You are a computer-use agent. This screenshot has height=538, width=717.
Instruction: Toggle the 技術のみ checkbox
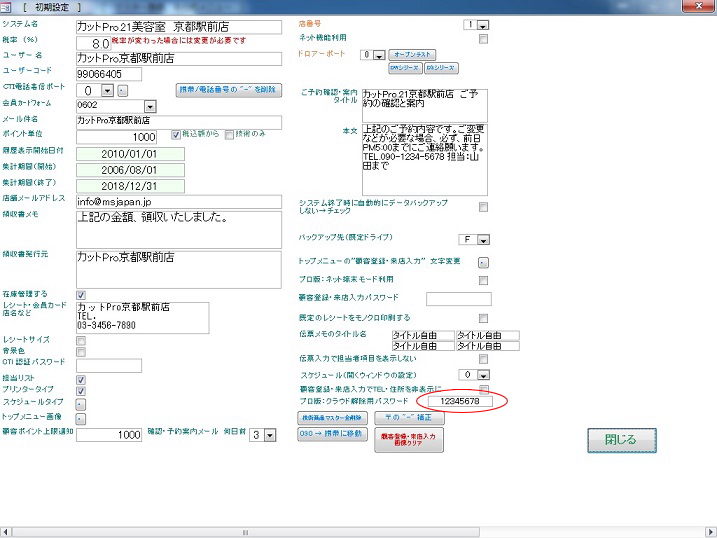tap(229, 135)
